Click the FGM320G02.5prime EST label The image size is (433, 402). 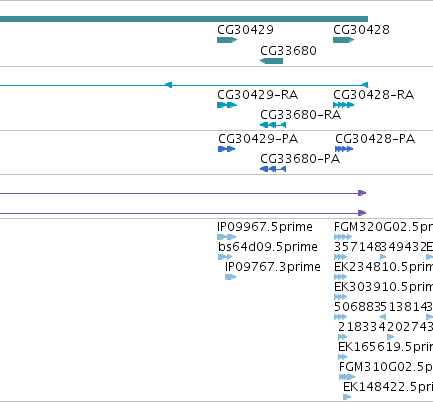383,227
